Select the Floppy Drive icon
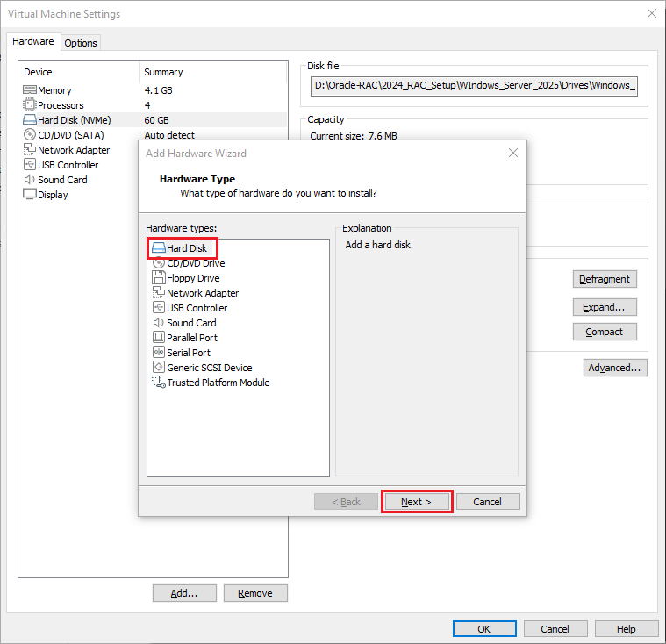The height and width of the screenshot is (644, 666). point(159,278)
